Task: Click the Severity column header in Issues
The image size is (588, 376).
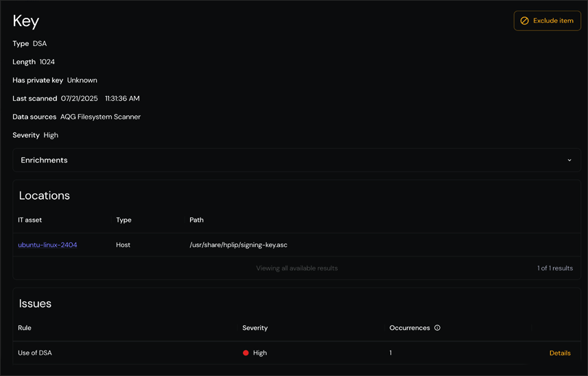Action: 255,328
